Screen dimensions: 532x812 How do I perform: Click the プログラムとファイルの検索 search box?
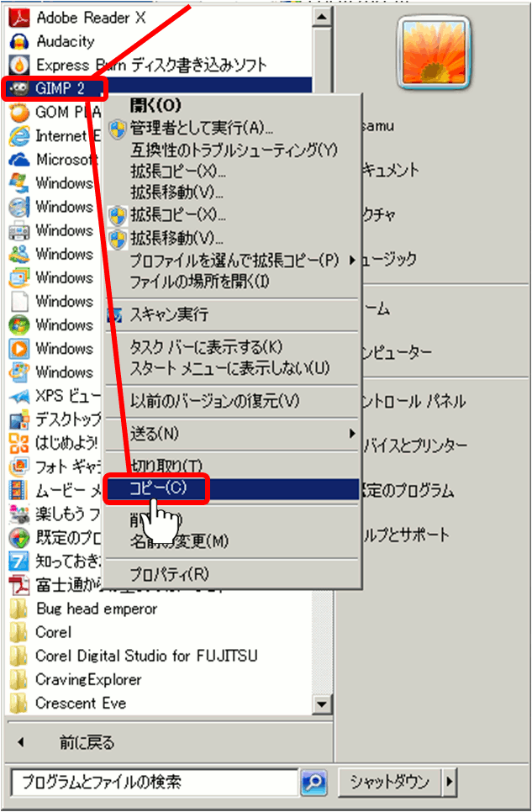coord(155,783)
